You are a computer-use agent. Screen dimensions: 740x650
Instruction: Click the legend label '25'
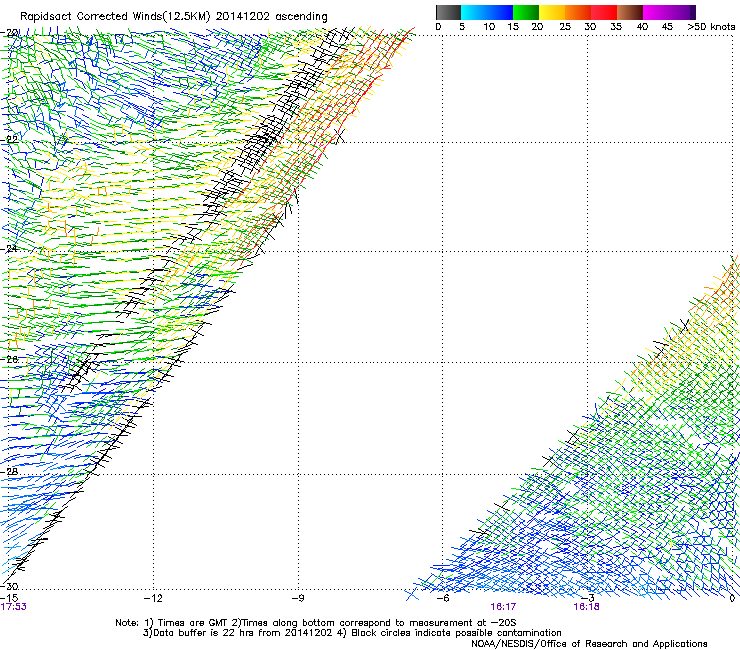coord(565,27)
